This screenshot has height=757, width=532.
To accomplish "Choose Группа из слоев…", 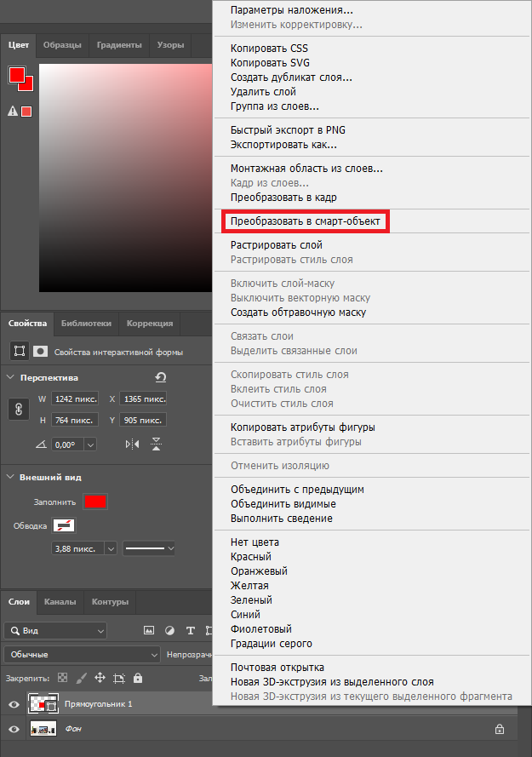I will [275, 106].
